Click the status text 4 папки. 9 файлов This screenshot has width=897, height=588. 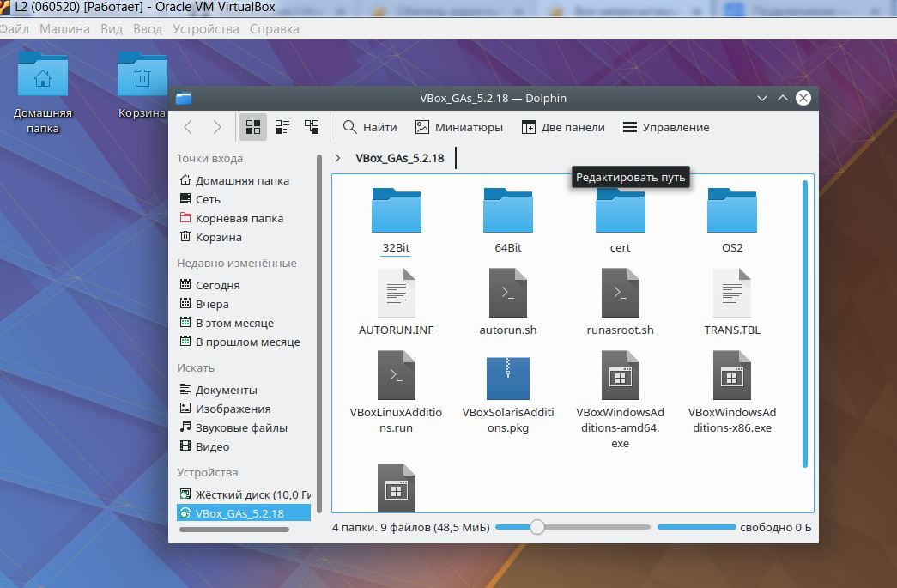tap(411, 527)
